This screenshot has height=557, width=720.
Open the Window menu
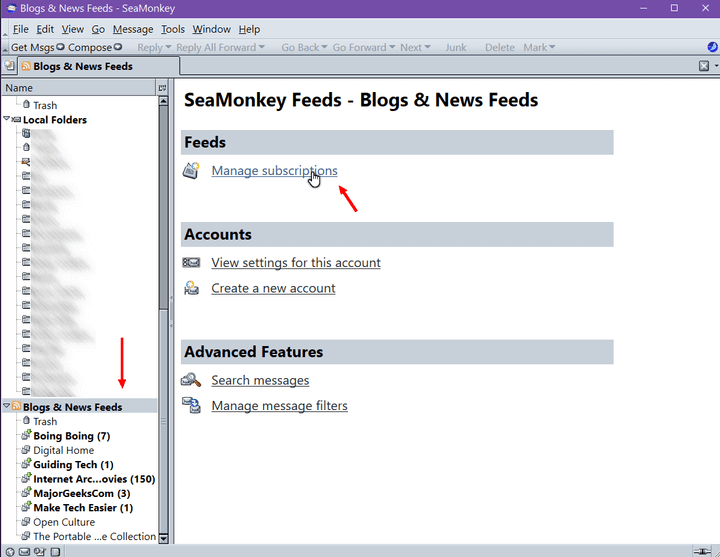point(211,29)
